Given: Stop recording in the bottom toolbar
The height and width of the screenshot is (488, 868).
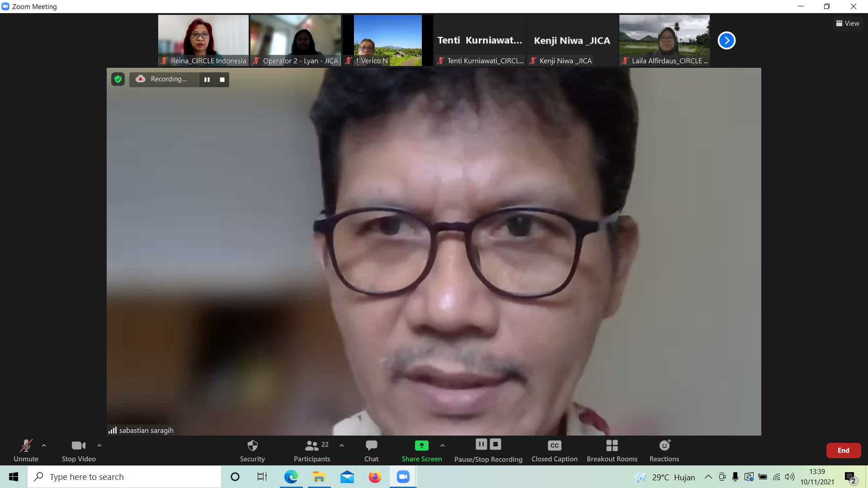Looking at the screenshot, I should (x=495, y=445).
